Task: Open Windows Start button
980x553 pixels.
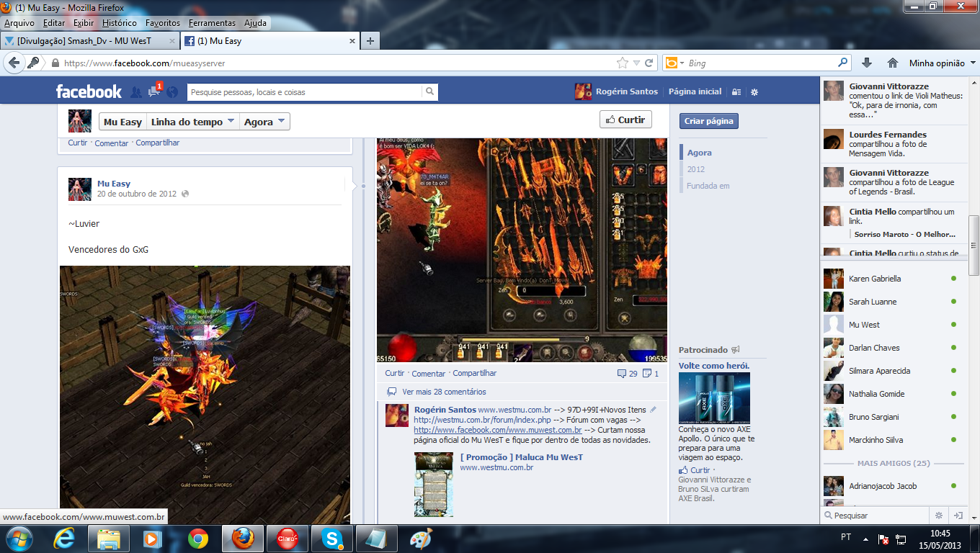Action: pyautogui.click(x=18, y=538)
